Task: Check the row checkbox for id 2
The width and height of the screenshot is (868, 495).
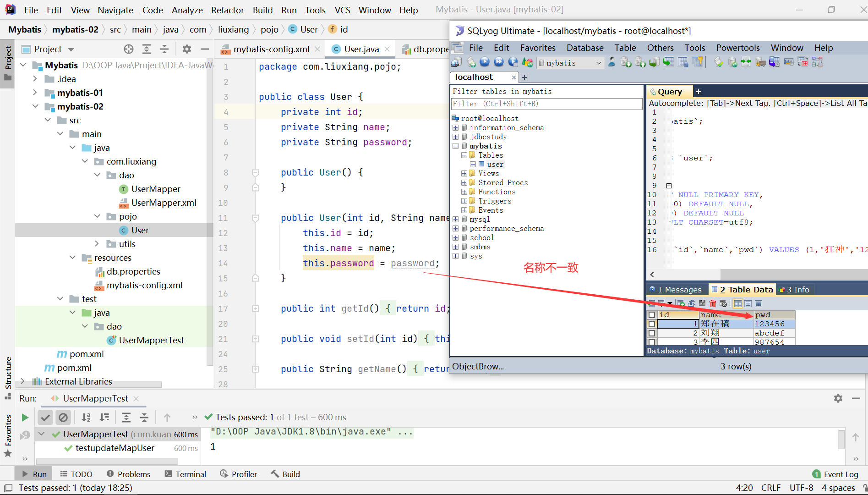Action: tap(652, 333)
